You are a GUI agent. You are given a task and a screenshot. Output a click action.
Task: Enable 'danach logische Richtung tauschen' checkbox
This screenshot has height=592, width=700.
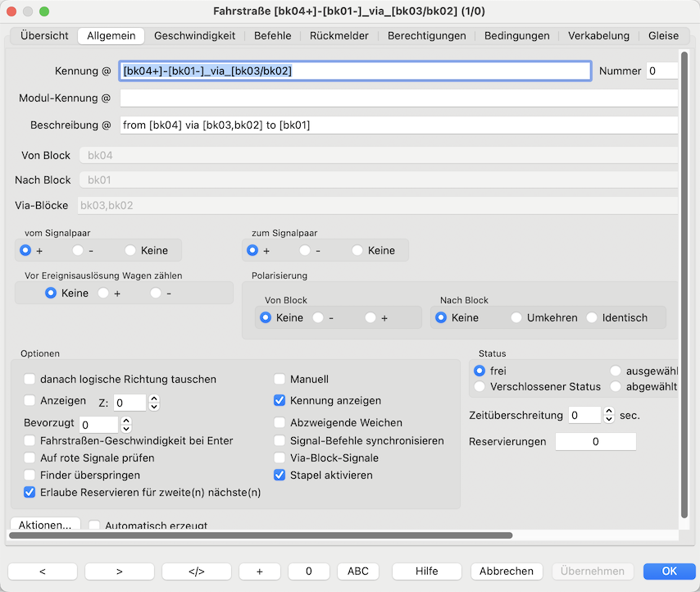30,380
